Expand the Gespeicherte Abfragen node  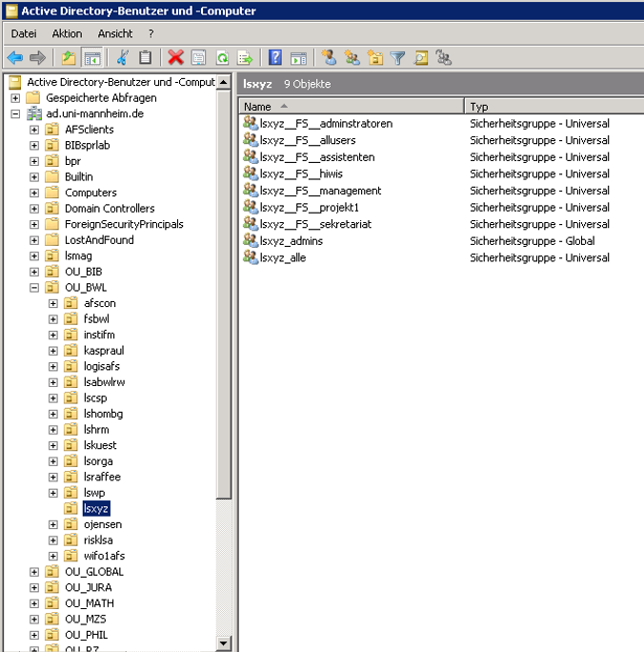coord(15,98)
